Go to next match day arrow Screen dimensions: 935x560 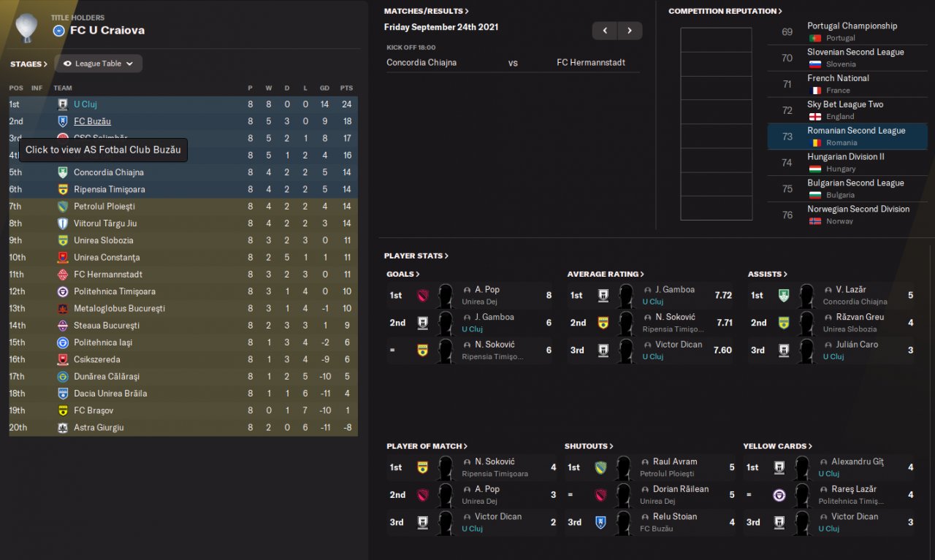pos(630,31)
